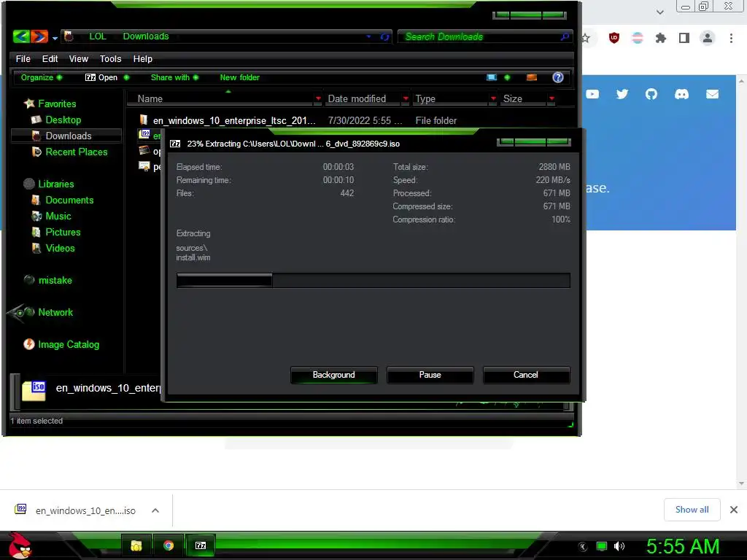Expand options chevron for the downloaded ISO
This screenshot has height=560, width=747.
coord(155,510)
